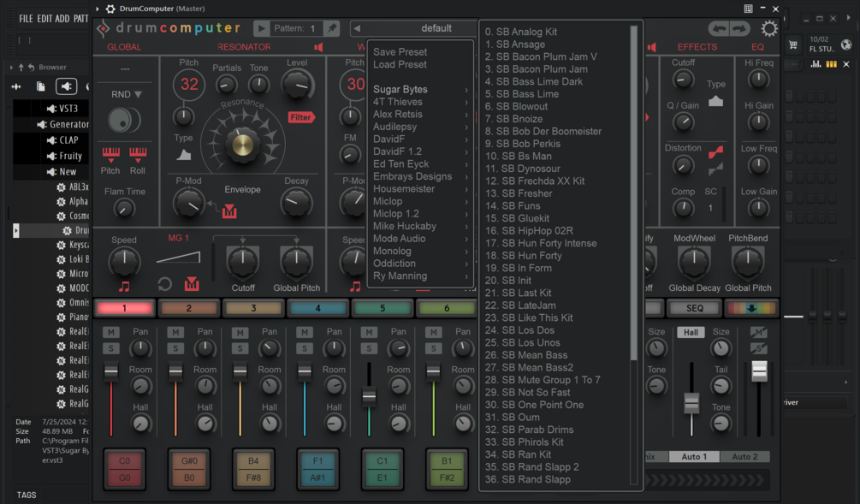Click the Pitch keyboard icon in Global

pos(110,154)
